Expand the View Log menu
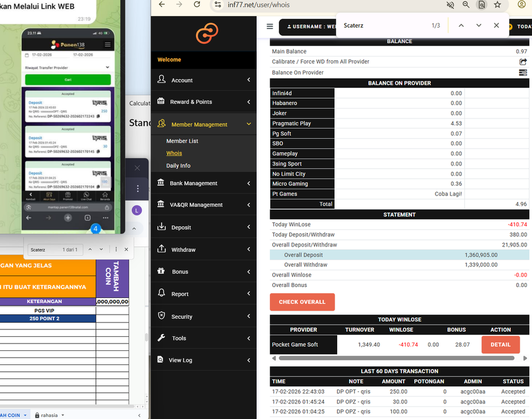 204,360
